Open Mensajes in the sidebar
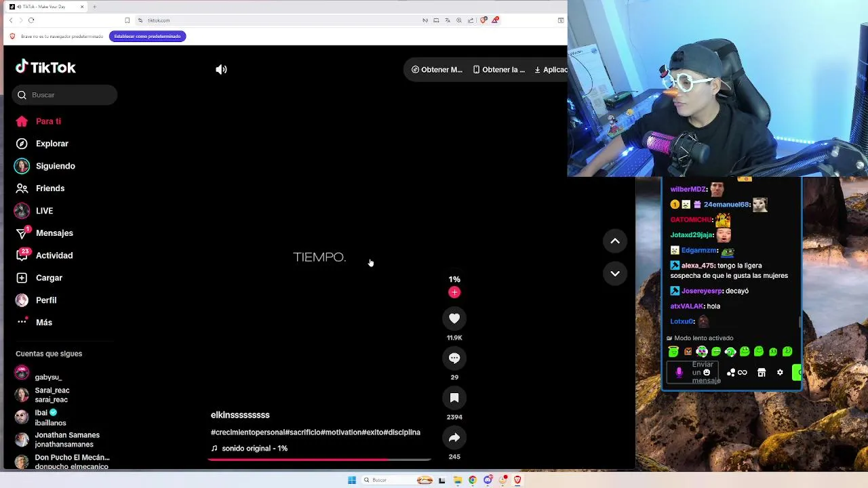Image resolution: width=868 pixels, height=488 pixels. click(x=44, y=233)
